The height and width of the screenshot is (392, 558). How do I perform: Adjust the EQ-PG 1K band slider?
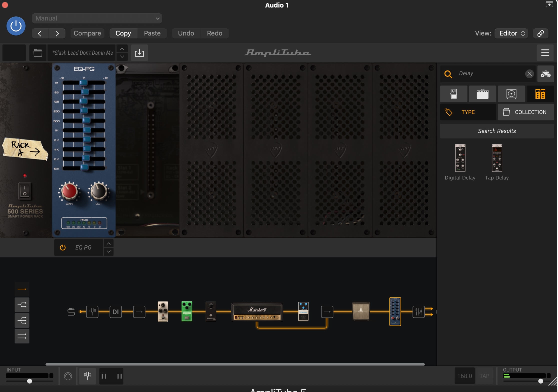87,130
